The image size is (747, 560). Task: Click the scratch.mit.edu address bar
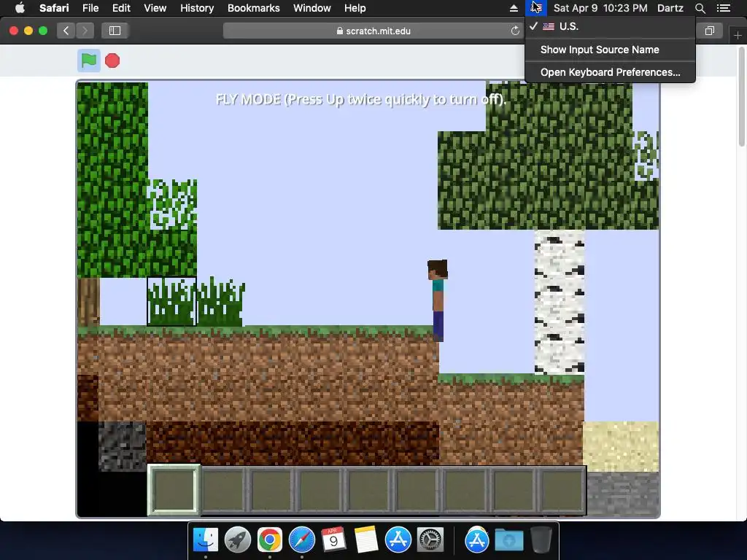tap(373, 31)
